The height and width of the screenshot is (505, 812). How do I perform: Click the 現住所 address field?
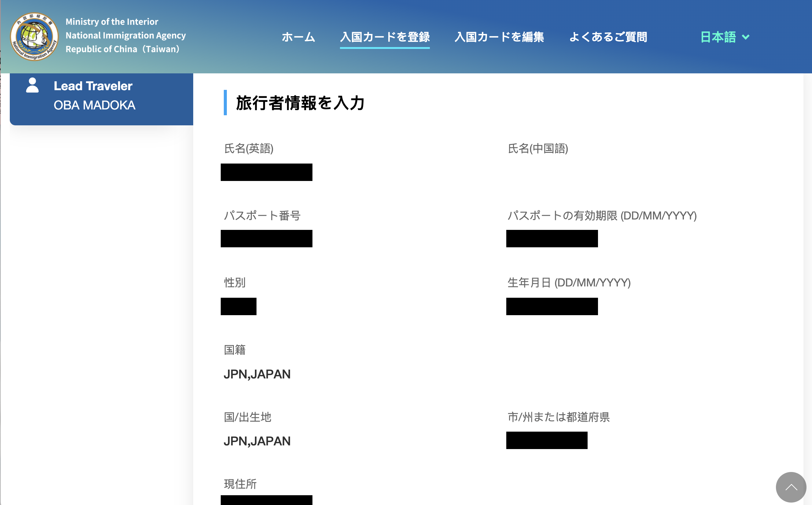[266, 500]
